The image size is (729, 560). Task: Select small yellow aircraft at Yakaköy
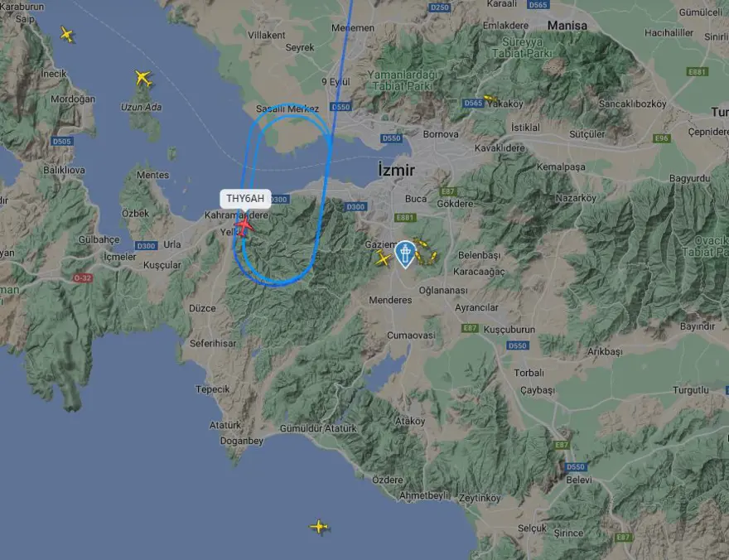click(x=490, y=99)
